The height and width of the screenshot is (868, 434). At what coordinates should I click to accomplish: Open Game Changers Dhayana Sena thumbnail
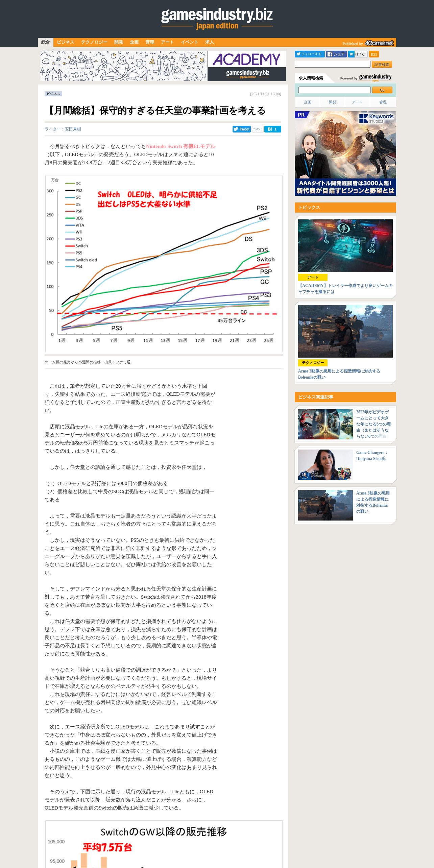click(x=325, y=465)
